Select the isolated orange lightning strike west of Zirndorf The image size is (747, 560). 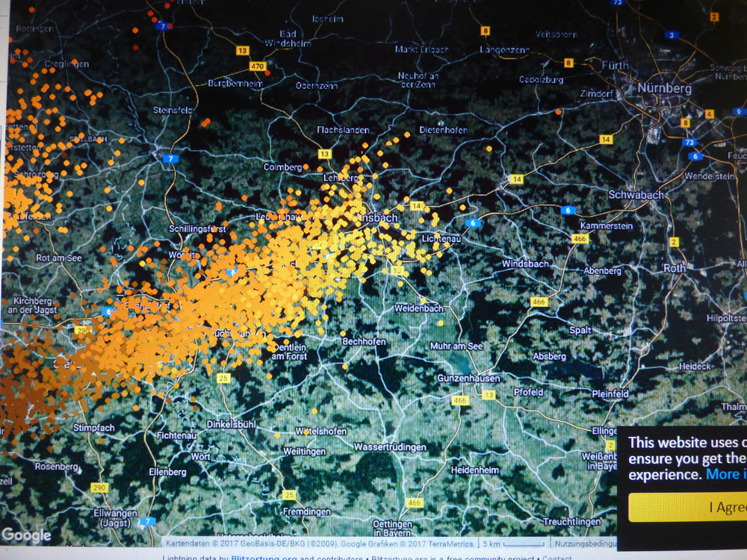[559, 112]
